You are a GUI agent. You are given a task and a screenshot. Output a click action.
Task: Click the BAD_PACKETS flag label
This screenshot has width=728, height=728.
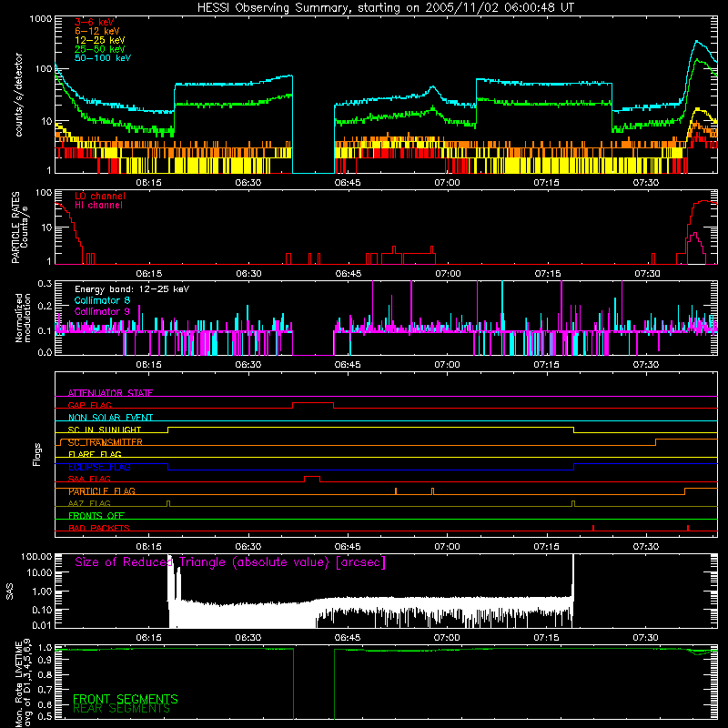tap(99, 528)
